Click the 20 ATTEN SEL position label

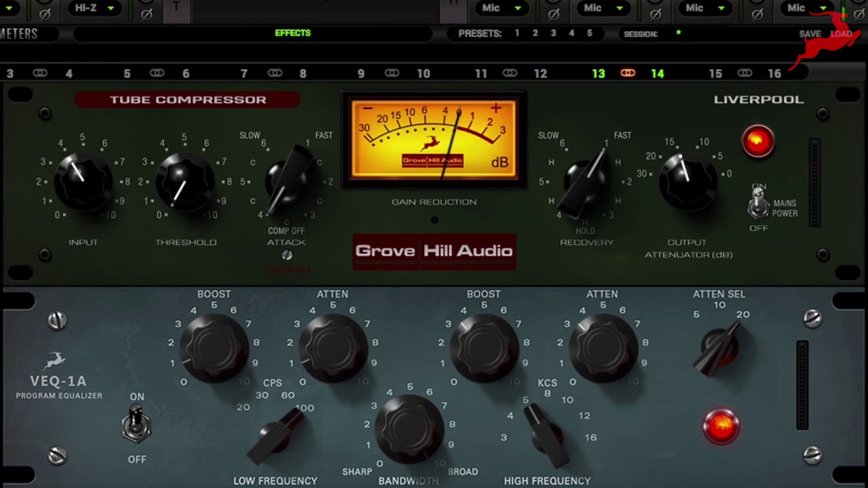pyautogui.click(x=743, y=314)
